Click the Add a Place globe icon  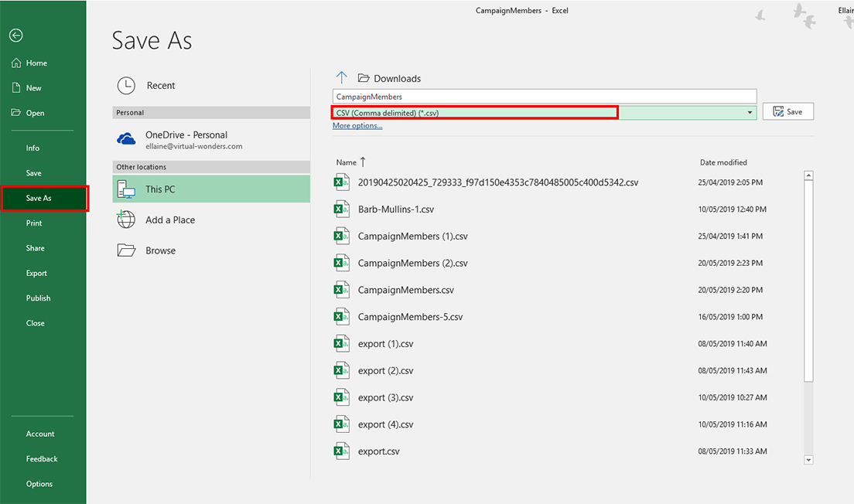[126, 220]
